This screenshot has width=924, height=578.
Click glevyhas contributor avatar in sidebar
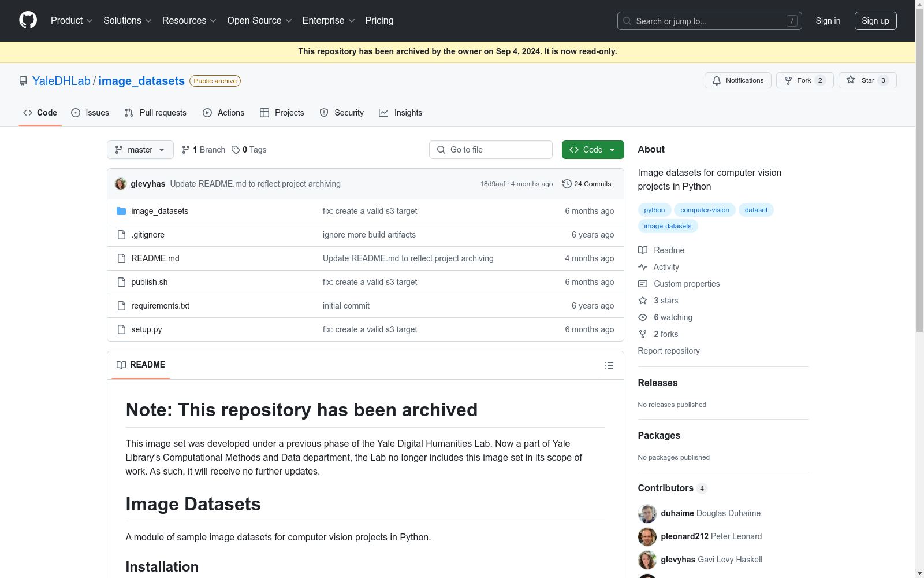[x=647, y=560]
